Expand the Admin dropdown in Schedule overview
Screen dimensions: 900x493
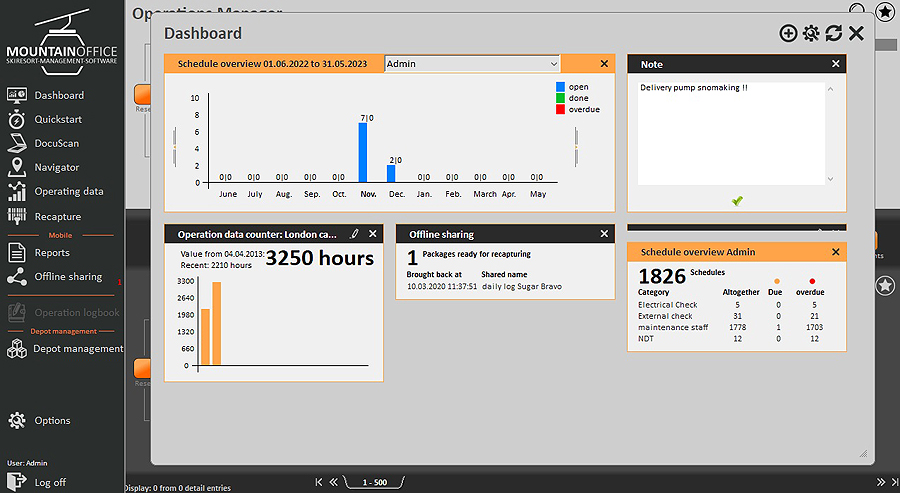point(554,64)
